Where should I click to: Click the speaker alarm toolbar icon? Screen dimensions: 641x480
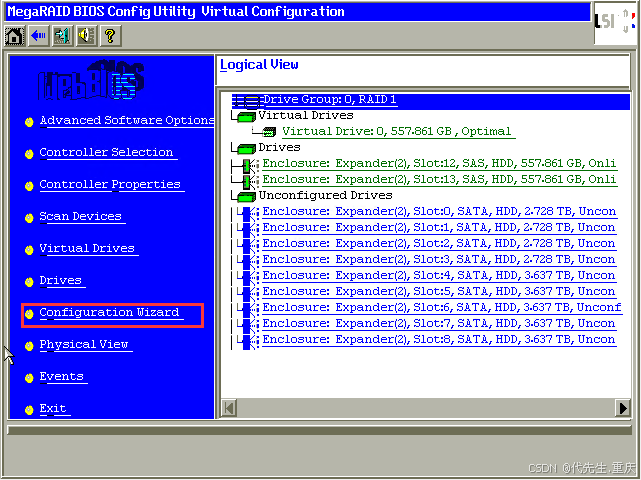tap(87, 36)
